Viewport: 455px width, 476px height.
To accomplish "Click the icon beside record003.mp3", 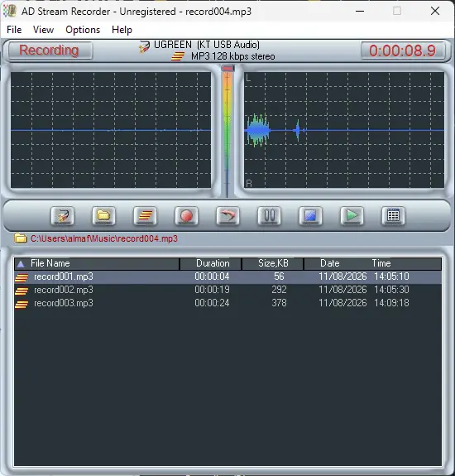I will pyautogui.click(x=22, y=304).
